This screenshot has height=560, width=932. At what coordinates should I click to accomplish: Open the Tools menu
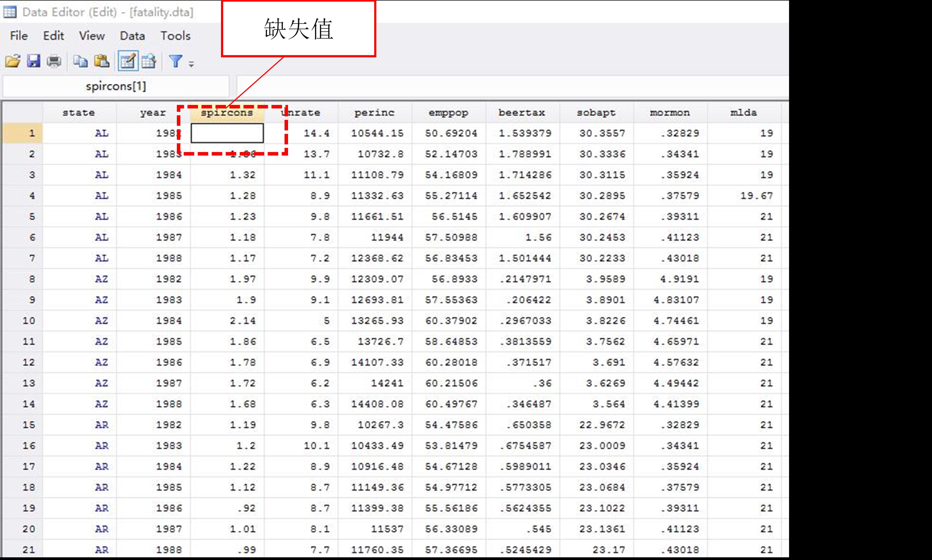175,36
